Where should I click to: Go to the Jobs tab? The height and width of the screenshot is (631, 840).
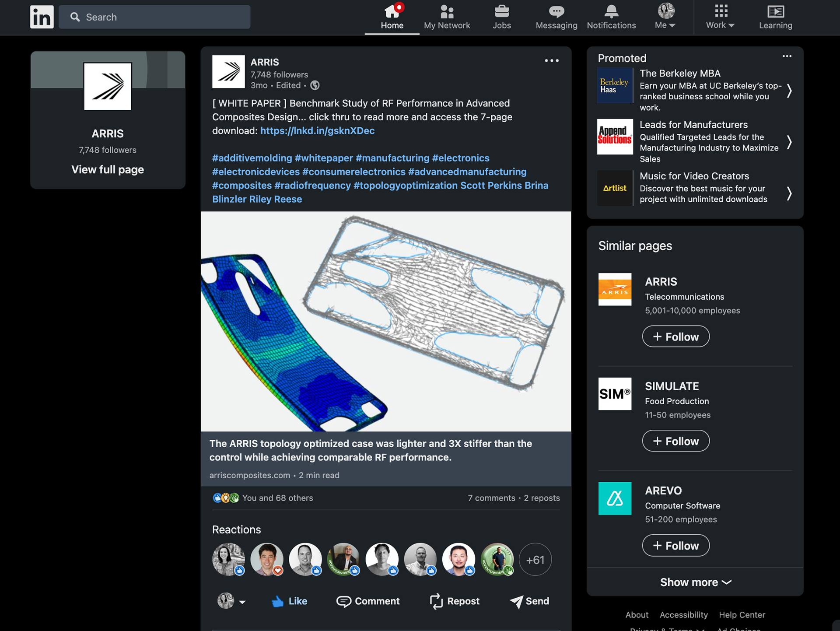click(501, 17)
